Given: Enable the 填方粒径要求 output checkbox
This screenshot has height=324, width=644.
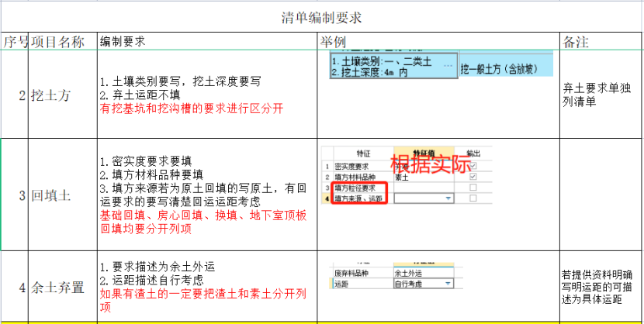Looking at the screenshot, I should click(x=473, y=188).
